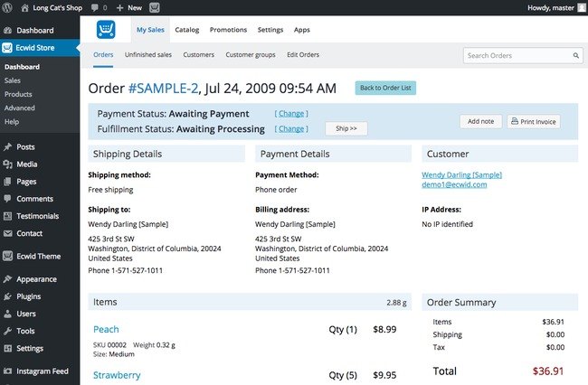Viewport: 588px width, 385px height.
Task: Click the user avatar next to Howdy, master
Action: click(583, 7)
